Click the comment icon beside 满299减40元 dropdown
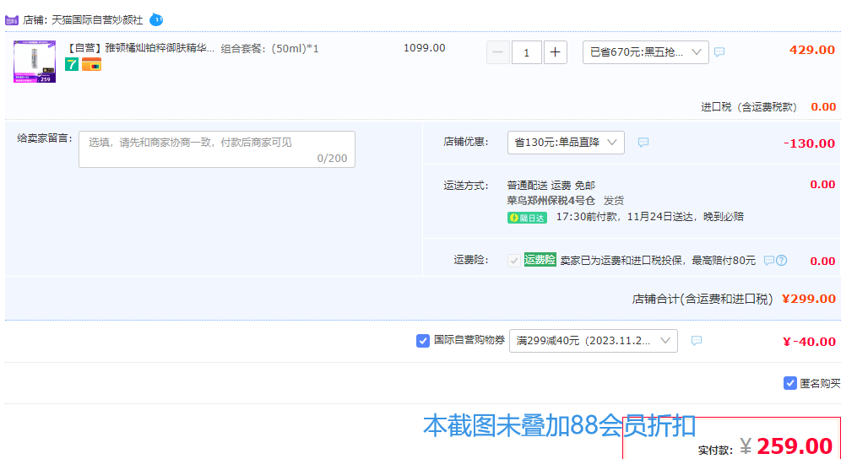The width and height of the screenshot is (868, 459). (x=697, y=341)
